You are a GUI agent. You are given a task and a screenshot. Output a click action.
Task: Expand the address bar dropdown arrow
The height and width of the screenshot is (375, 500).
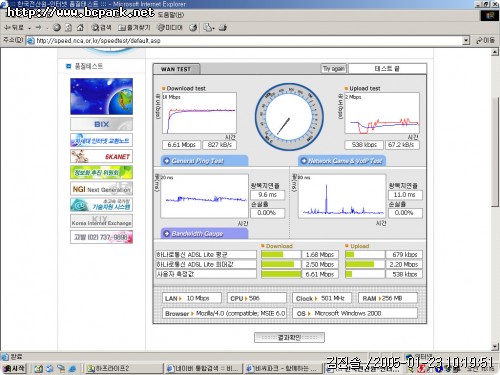(x=466, y=41)
